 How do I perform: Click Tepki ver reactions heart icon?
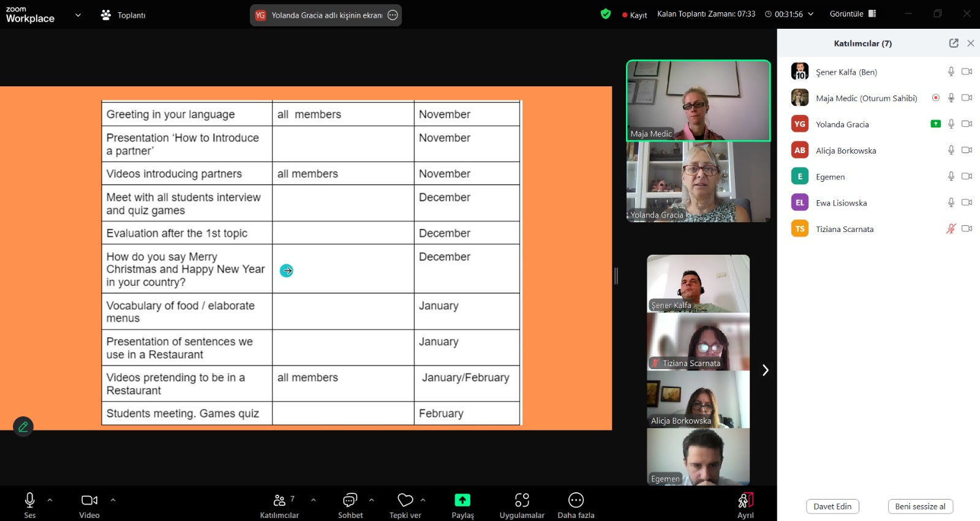coord(405,500)
